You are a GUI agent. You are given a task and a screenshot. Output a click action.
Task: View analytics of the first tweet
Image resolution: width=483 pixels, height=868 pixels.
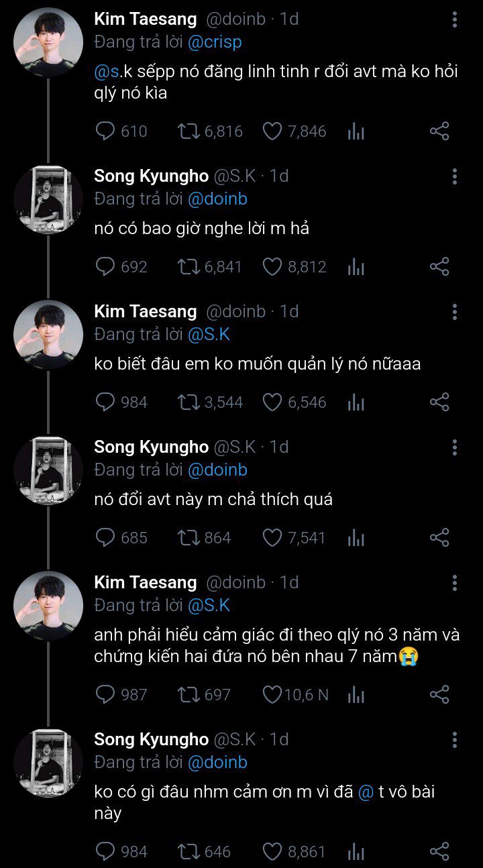coord(356,131)
